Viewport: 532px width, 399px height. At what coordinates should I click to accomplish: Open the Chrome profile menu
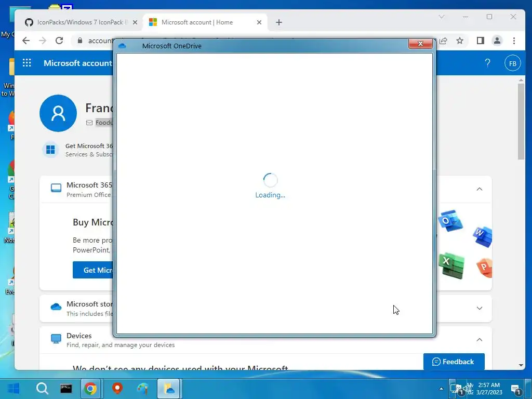coord(497,41)
